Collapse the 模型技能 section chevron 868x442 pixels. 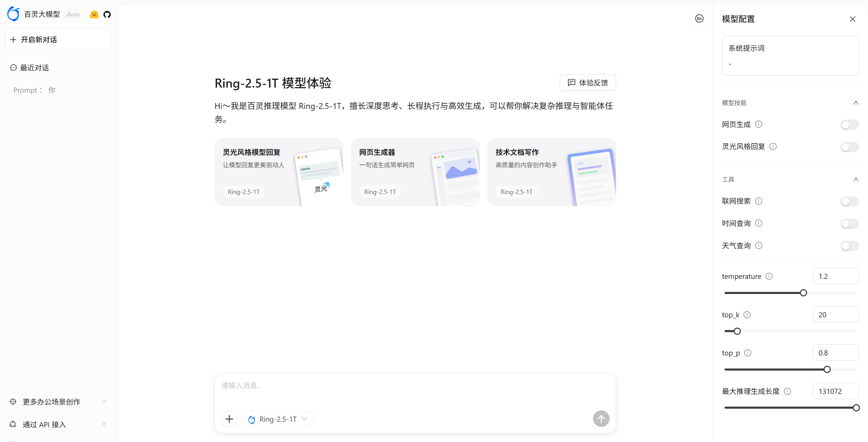tap(856, 103)
